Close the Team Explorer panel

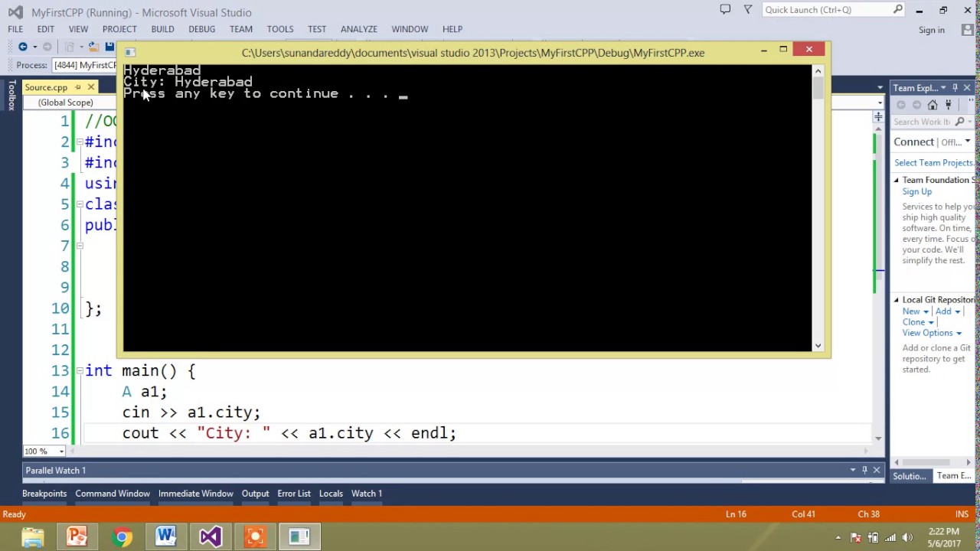coord(967,88)
